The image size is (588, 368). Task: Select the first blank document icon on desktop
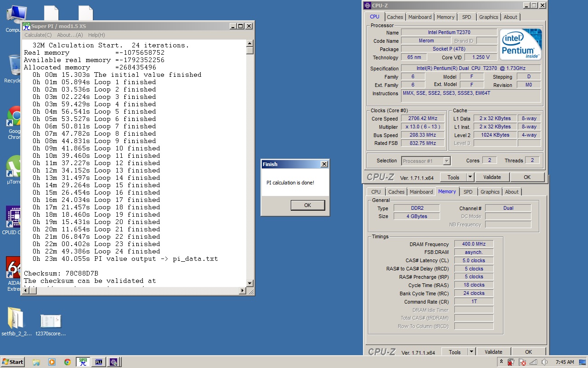click(x=51, y=13)
